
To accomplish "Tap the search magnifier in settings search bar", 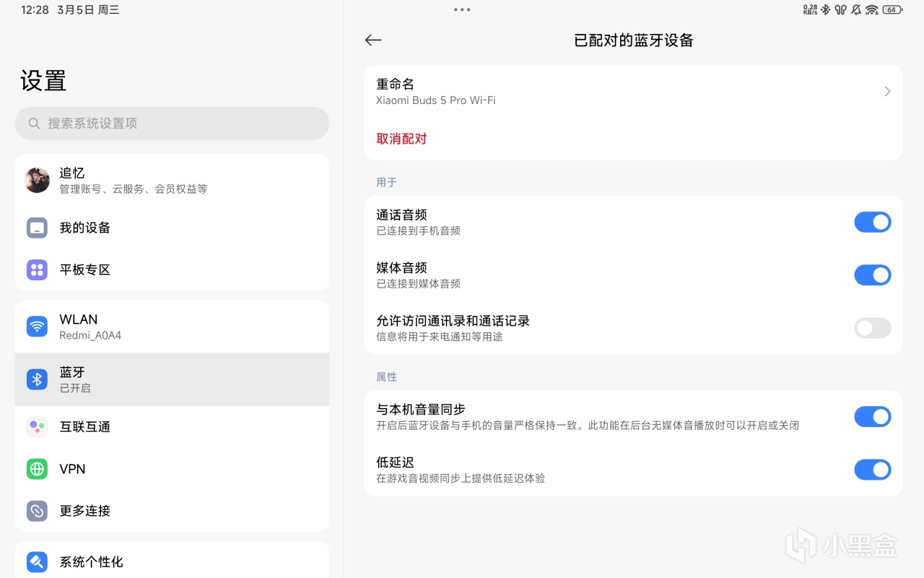I will 34,124.
